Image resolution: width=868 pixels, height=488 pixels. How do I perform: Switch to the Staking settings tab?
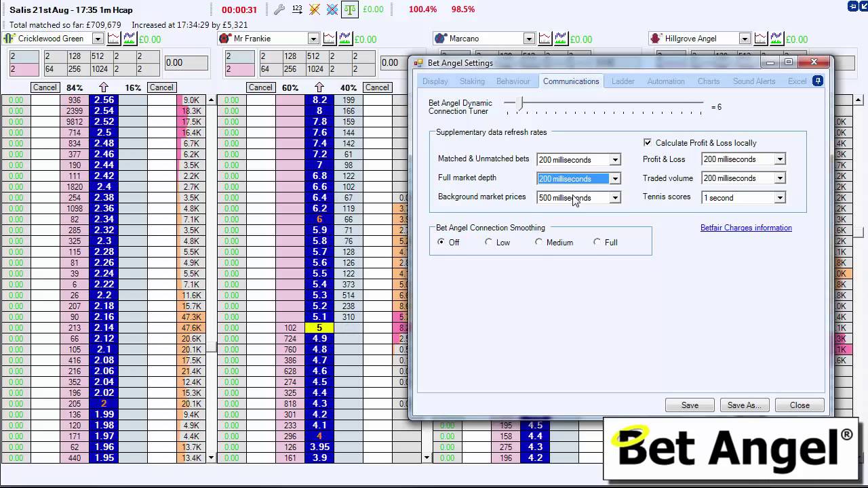[472, 81]
